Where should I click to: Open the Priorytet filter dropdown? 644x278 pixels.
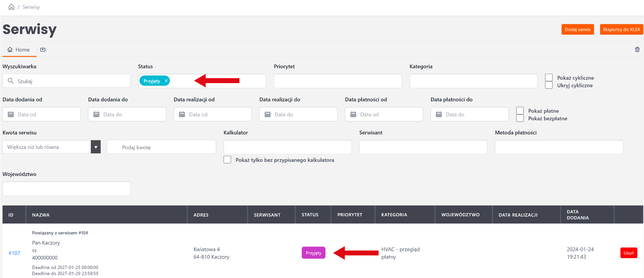click(x=337, y=81)
